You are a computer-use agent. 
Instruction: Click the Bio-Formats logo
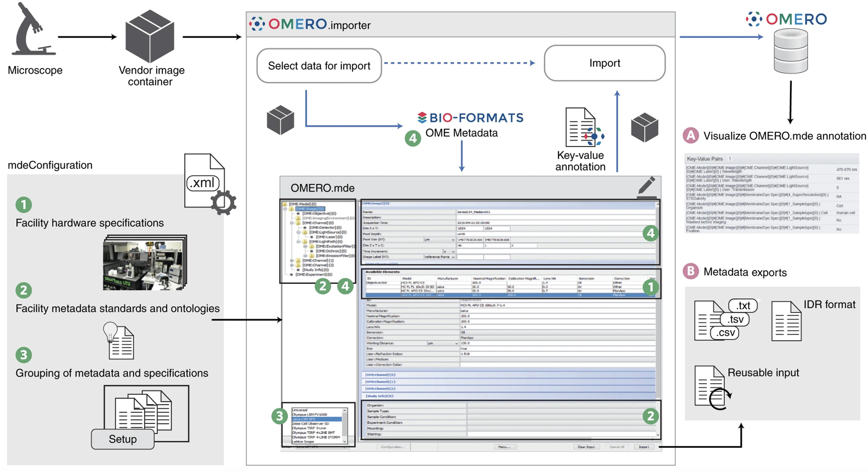pyautogui.click(x=470, y=118)
